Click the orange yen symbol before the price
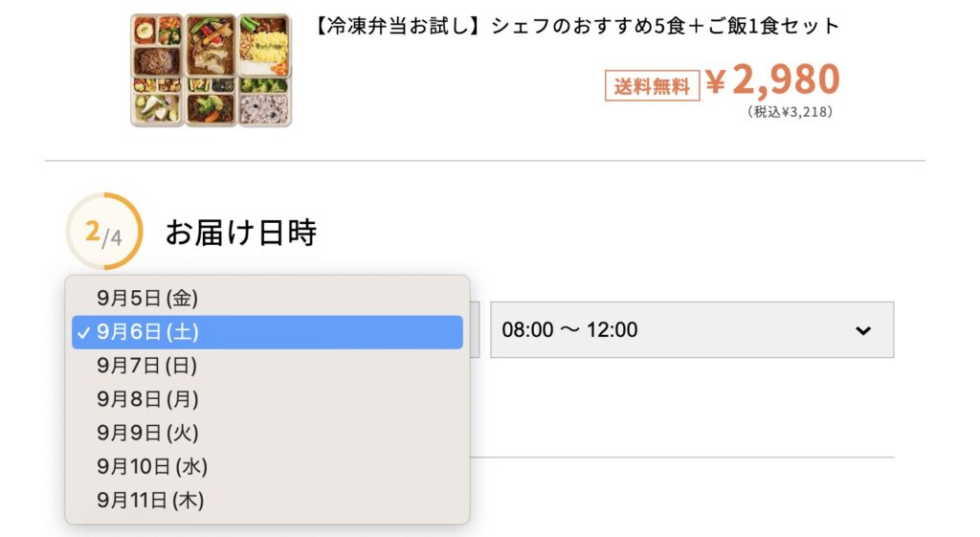Viewport: 980px width, 537px height. (x=716, y=84)
